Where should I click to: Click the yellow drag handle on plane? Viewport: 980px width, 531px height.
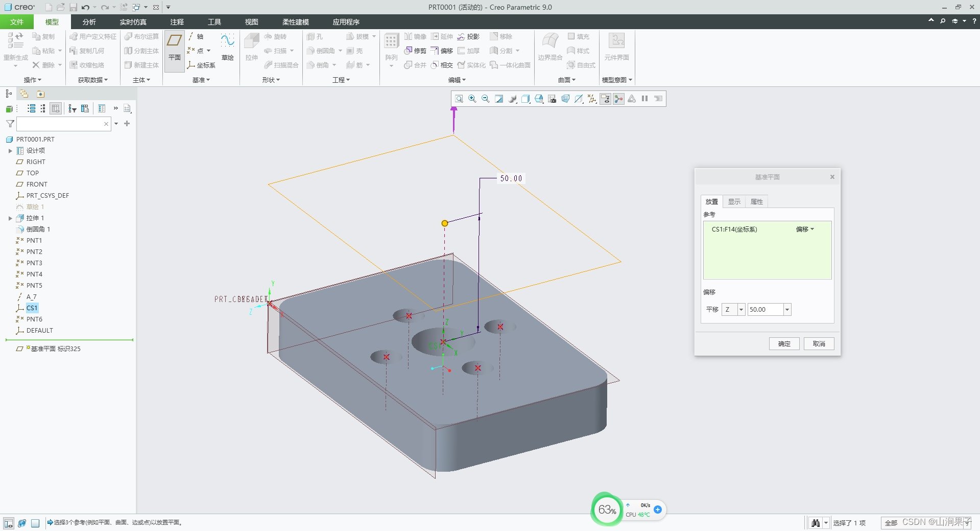[445, 223]
